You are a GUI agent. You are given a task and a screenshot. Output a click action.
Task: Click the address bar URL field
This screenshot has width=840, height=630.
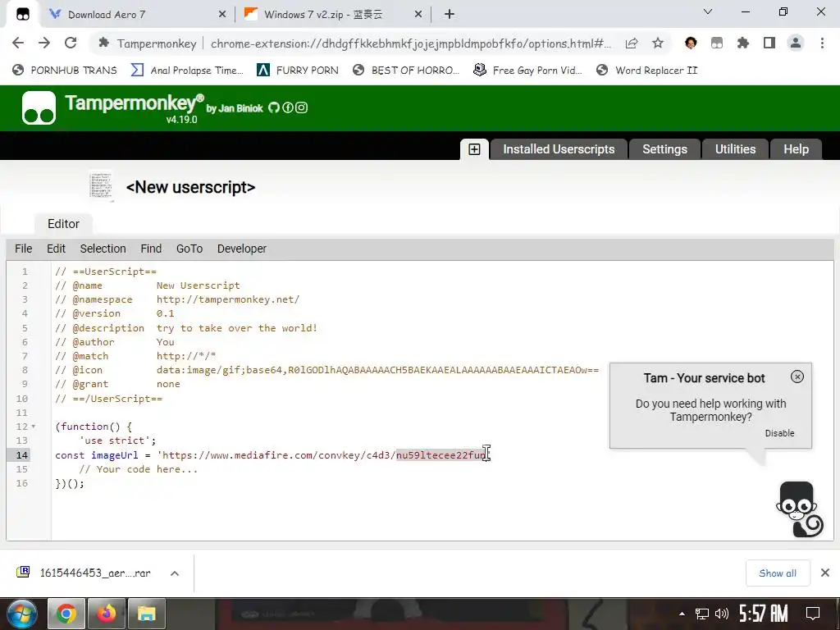pyautogui.click(x=410, y=44)
